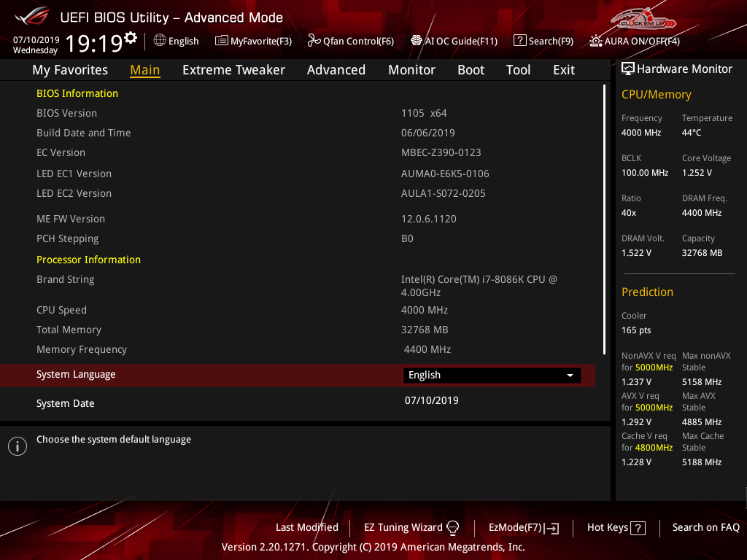The image size is (747, 560).
Task: Expand the System Language dropdown arrow
Action: [570, 375]
